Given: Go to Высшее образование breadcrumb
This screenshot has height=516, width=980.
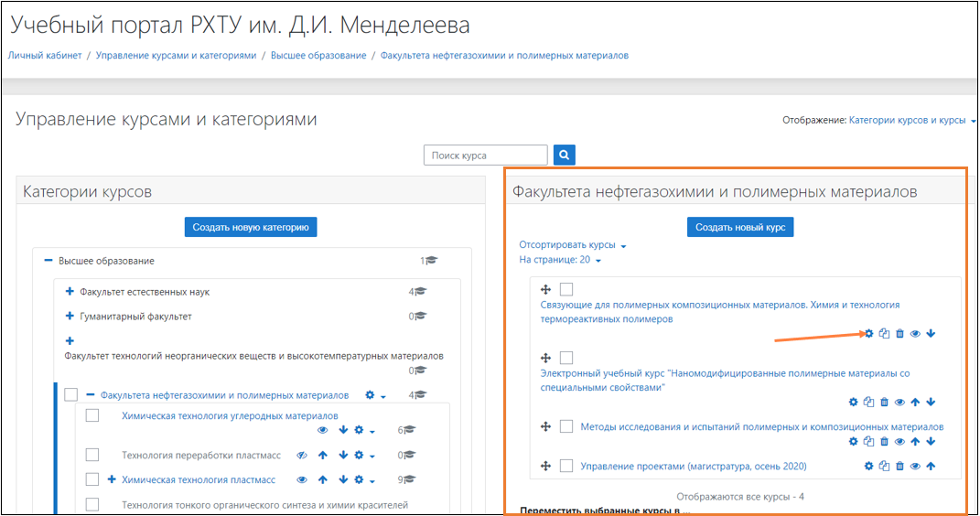Looking at the screenshot, I should coord(318,56).
